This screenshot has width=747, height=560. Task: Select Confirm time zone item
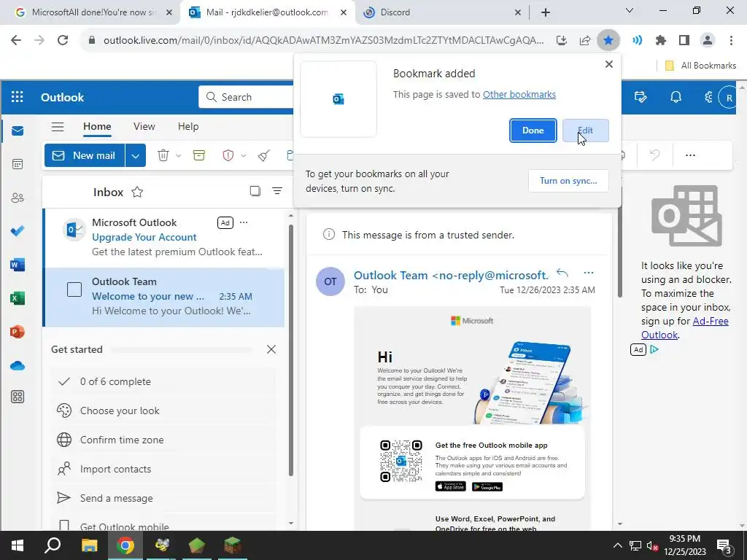point(163,440)
